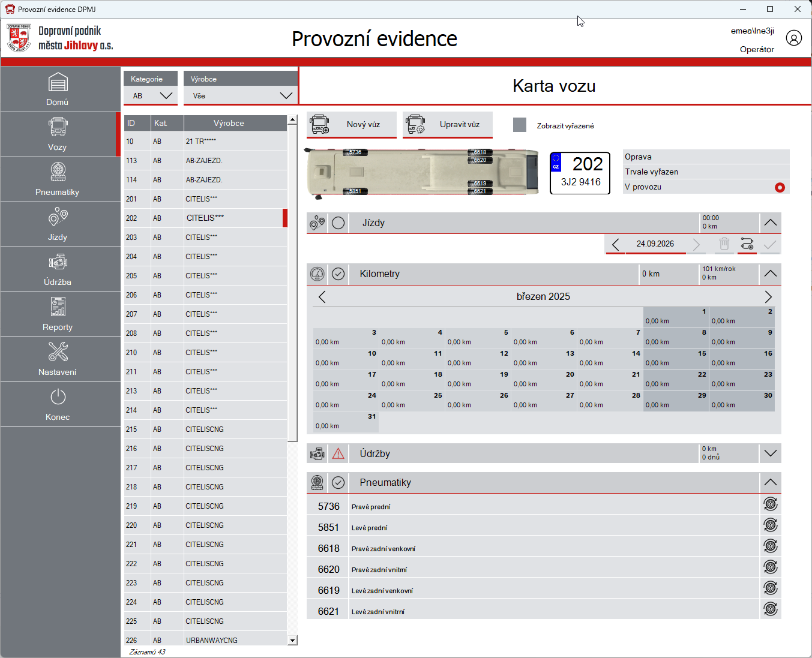Click tire swap icon for 6619
This screenshot has width=812, height=658.
click(x=771, y=588)
